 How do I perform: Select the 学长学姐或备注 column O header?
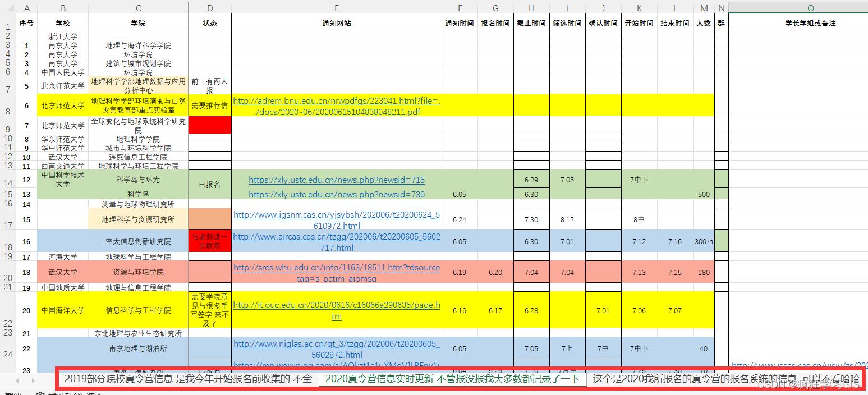click(810, 8)
